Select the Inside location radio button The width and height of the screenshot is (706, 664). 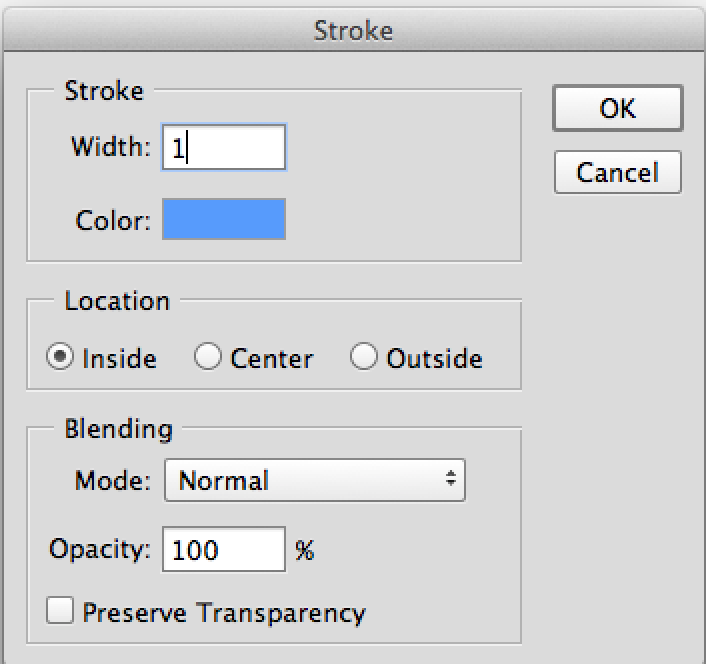click(x=60, y=357)
